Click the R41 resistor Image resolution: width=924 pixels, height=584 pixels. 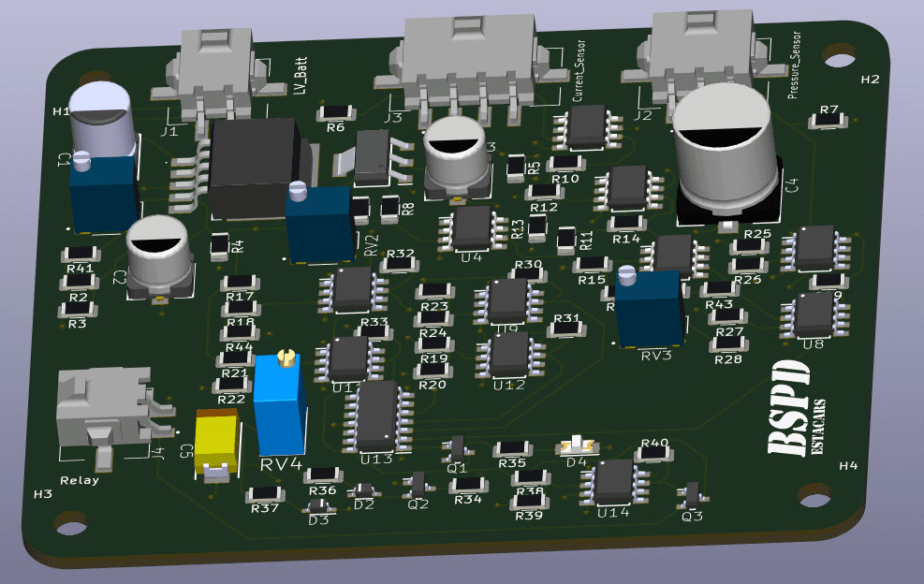(x=81, y=255)
